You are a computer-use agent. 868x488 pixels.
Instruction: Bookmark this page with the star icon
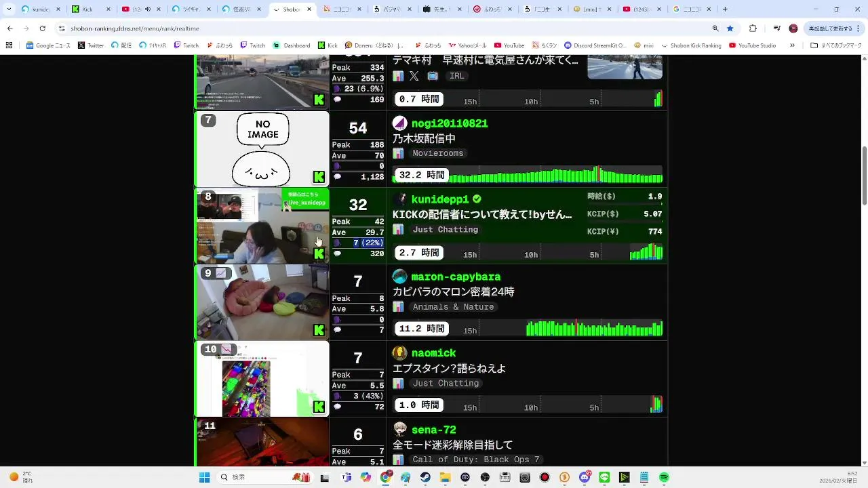730,28
